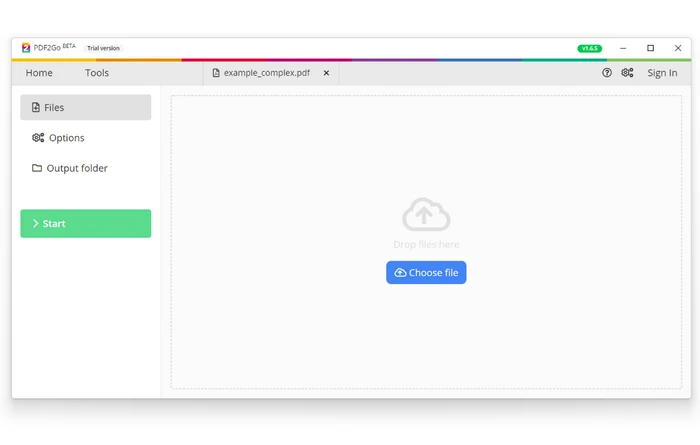Open the Home menu
Screen dimensions: 700x445
(39, 73)
